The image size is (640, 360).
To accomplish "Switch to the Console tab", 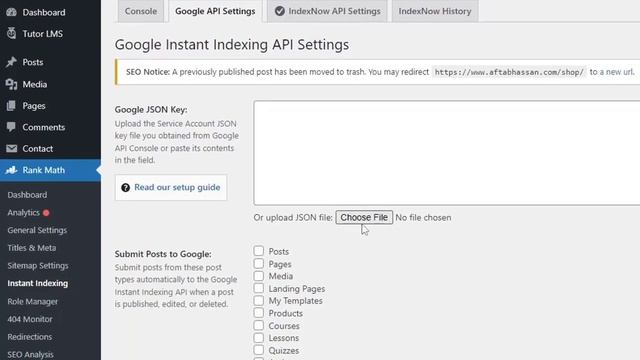I will coord(141,11).
